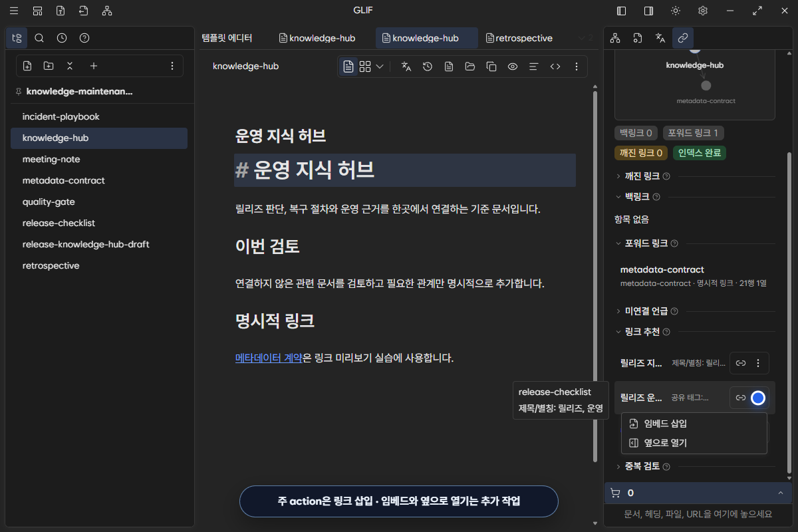Create a new file in the explorer
798x532 pixels.
[27, 66]
